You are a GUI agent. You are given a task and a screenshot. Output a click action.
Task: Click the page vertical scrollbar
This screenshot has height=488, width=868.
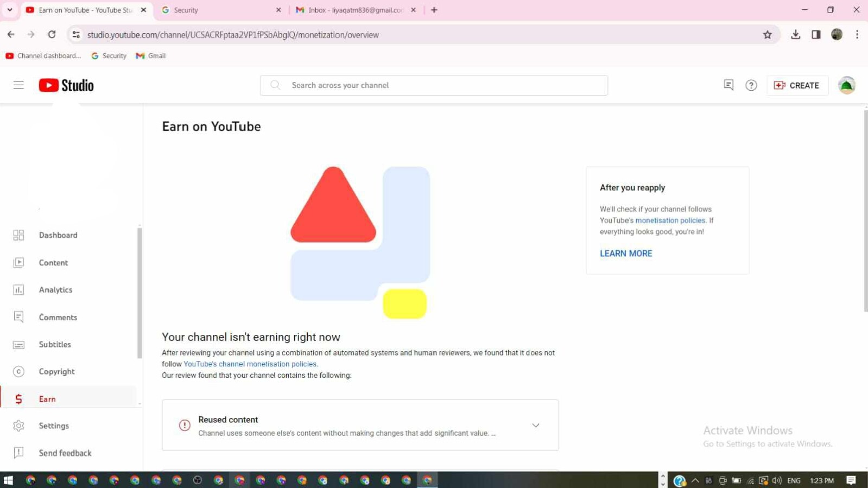(865, 212)
